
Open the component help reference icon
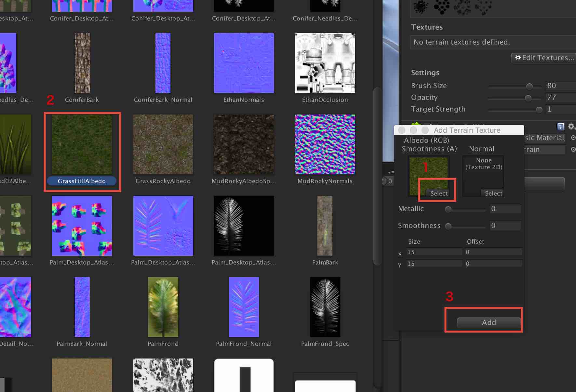pyautogui.click(x=560, y=127)
